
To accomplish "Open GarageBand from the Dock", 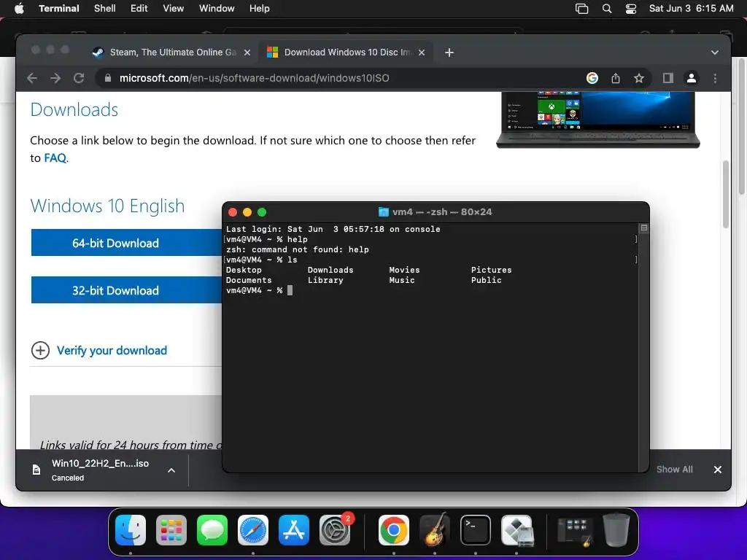I will tap(435, 530).
